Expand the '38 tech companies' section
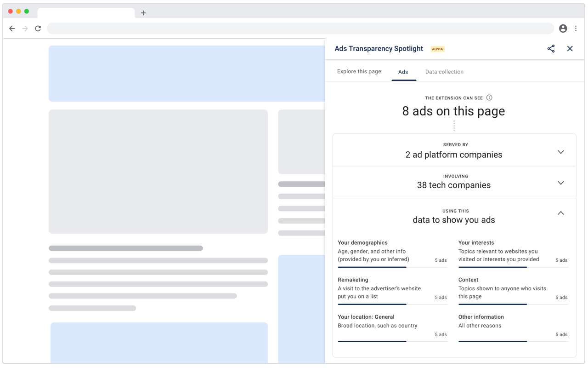The image size is (588, 368). coord(561,183)
